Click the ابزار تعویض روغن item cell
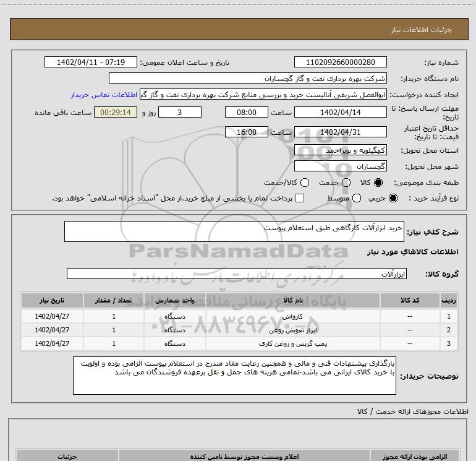476x461 pixels. [x=293, y=330]
